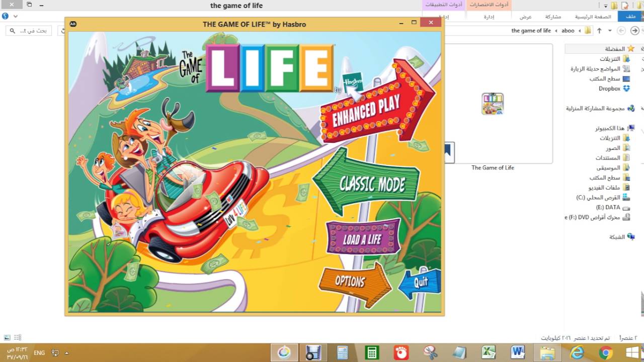Switch to the مشاركة ribbon tab
Viewport: 644px width, 362px height.
point(553,17)
